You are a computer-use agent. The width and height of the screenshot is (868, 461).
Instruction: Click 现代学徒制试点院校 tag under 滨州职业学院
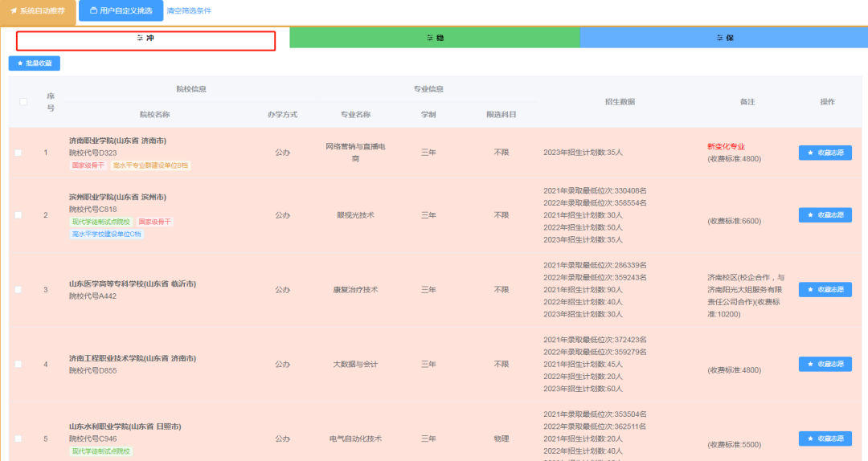(100, 222)
